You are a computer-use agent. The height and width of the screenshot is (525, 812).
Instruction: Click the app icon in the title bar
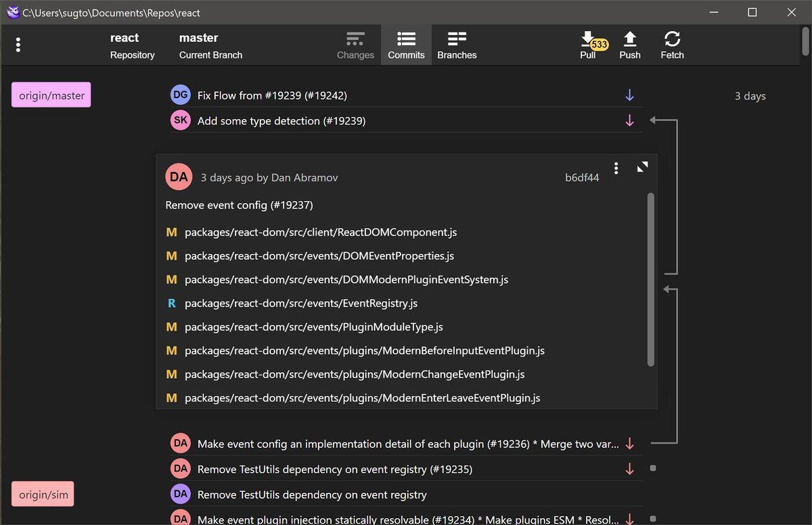point(12,12)
